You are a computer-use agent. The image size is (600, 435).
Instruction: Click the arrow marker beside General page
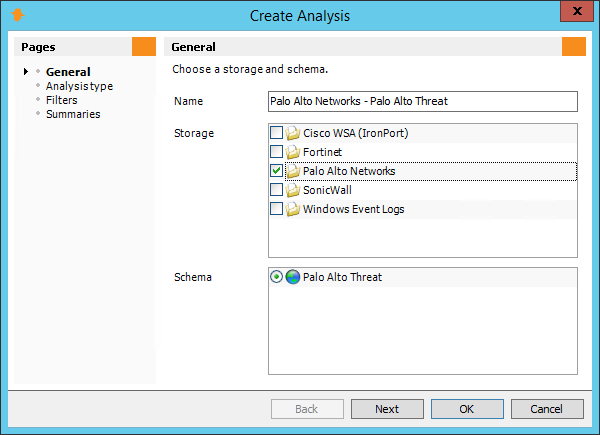click(x=26, y=72)
